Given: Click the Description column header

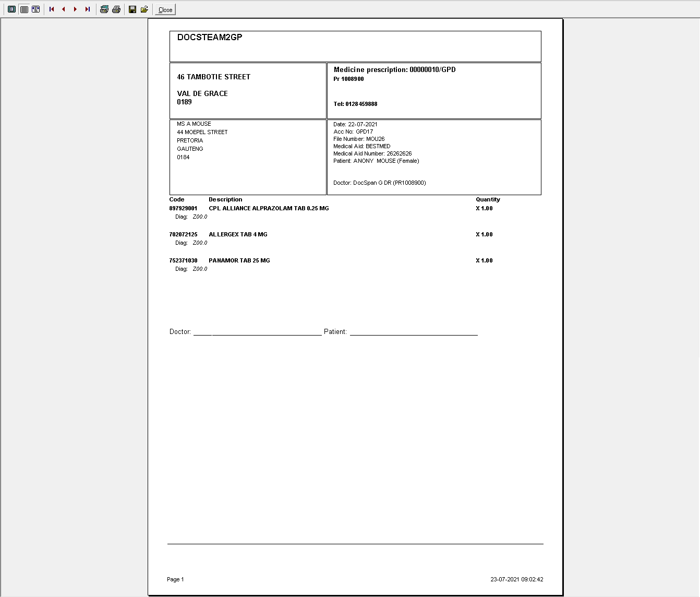Looking at the screenshot, I should [225, 199].
